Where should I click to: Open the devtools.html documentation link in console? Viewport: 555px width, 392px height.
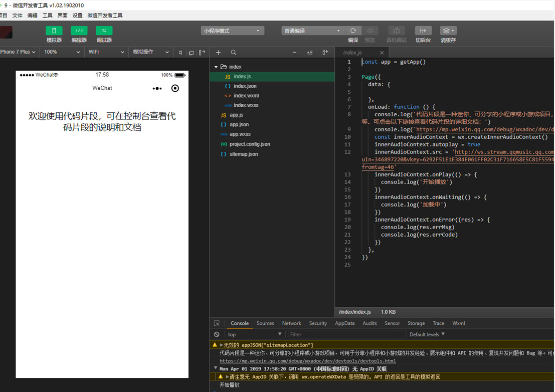[x=307, y=361]
